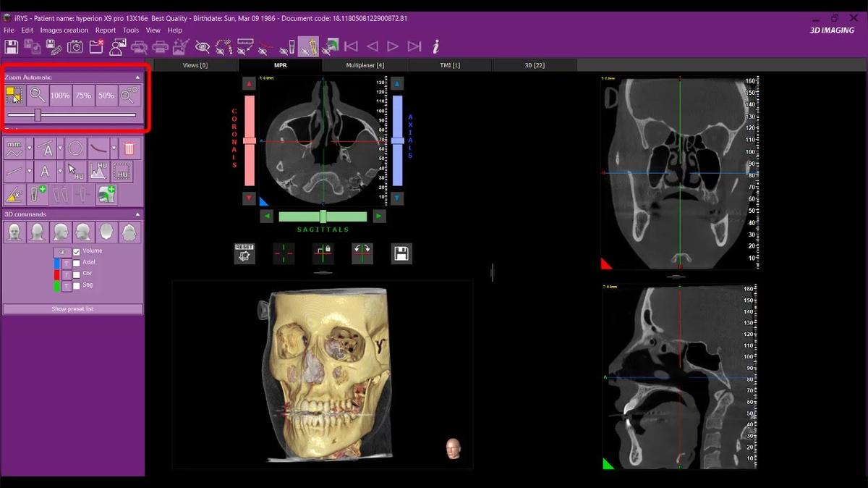Screen dimensions: 868x488
Task: Collapse the 3D commands panel
Action: click(137, 214)
